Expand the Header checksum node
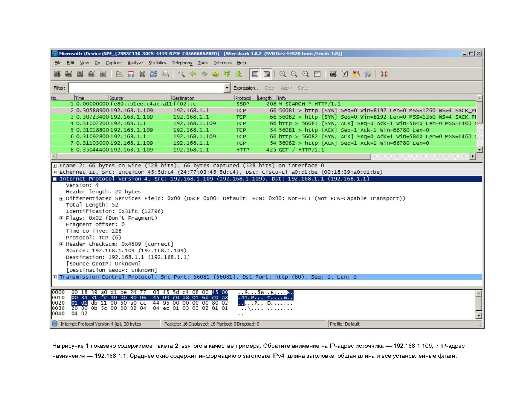This screenshot has height=411, width=532. coord(61,244)
